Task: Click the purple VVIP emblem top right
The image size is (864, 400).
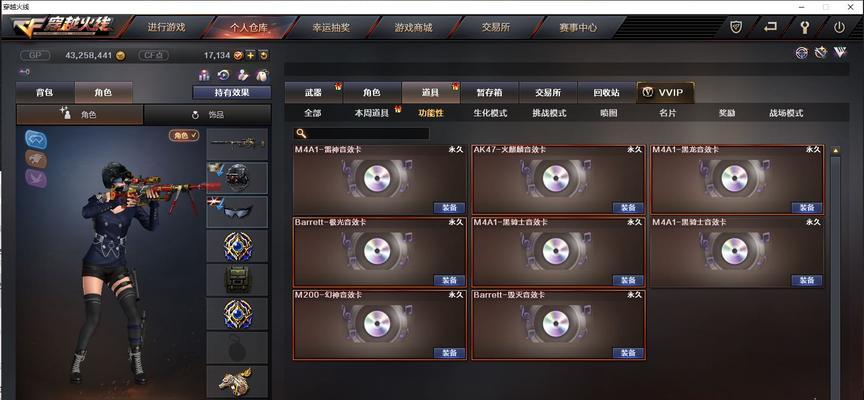Action: coord(840,52)
